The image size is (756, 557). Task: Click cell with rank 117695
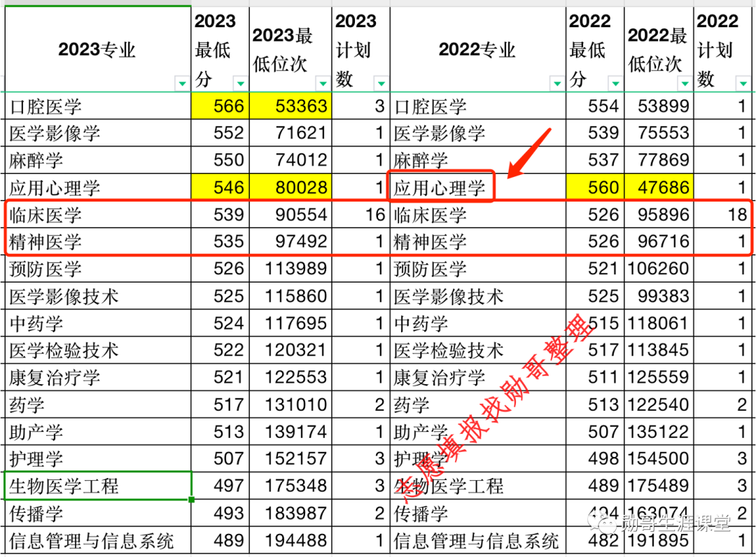(x=290, y=323)
